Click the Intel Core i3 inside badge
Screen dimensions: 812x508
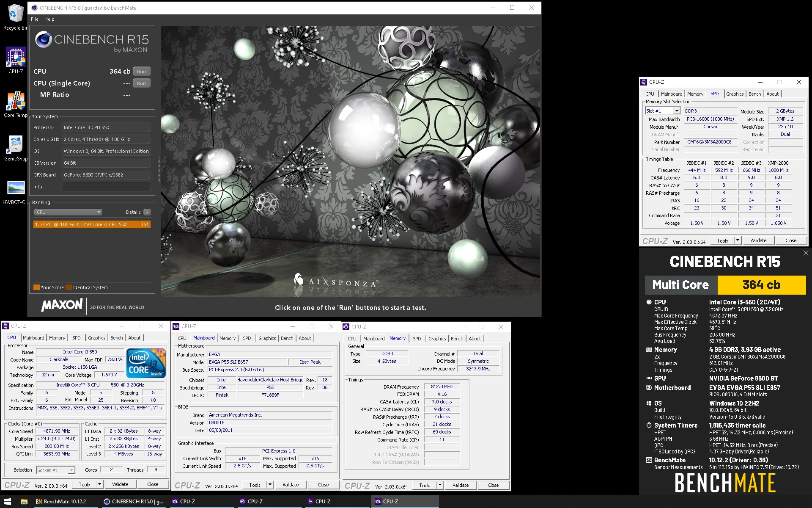146,363
